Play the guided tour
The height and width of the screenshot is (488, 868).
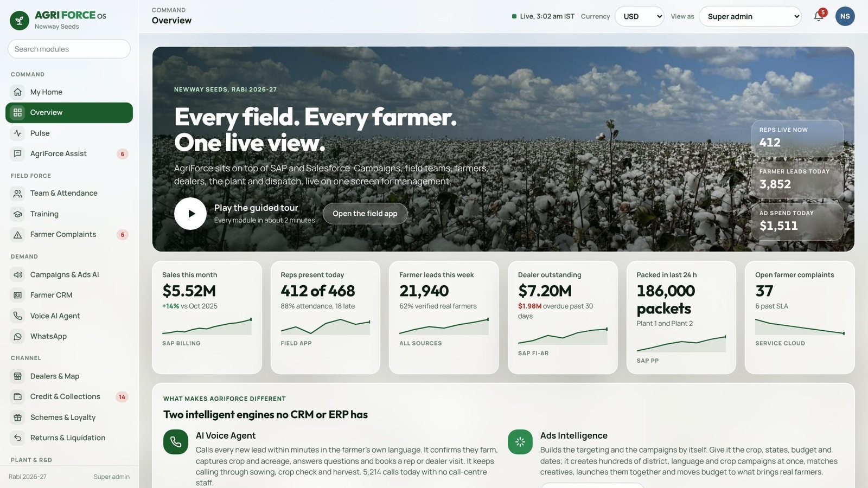coord(190,214)
